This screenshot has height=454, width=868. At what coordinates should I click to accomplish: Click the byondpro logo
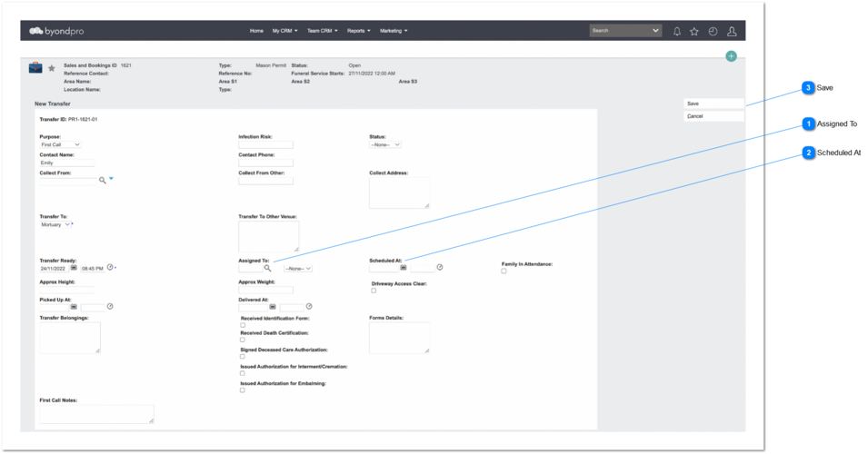click(56, 31)
